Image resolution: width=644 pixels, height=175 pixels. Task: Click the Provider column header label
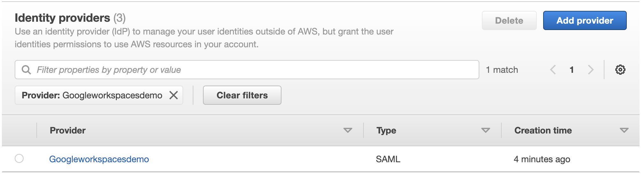click(x=68, y=130)
